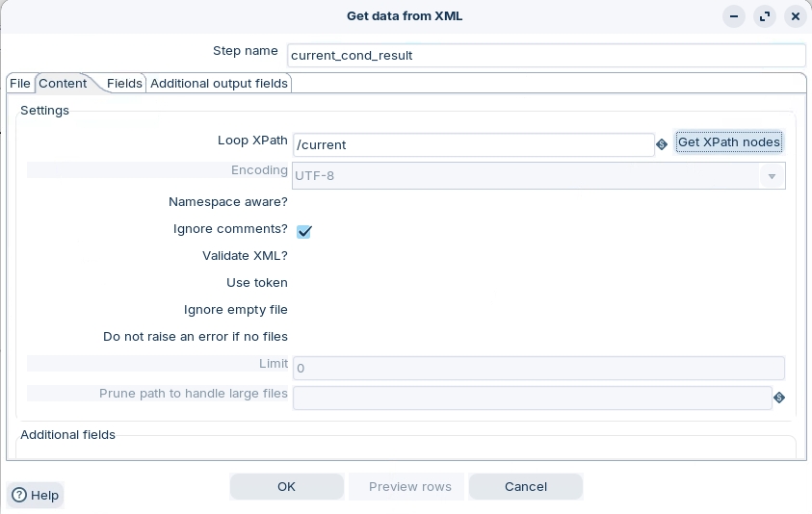Click the Limit input field

[537, 368]
